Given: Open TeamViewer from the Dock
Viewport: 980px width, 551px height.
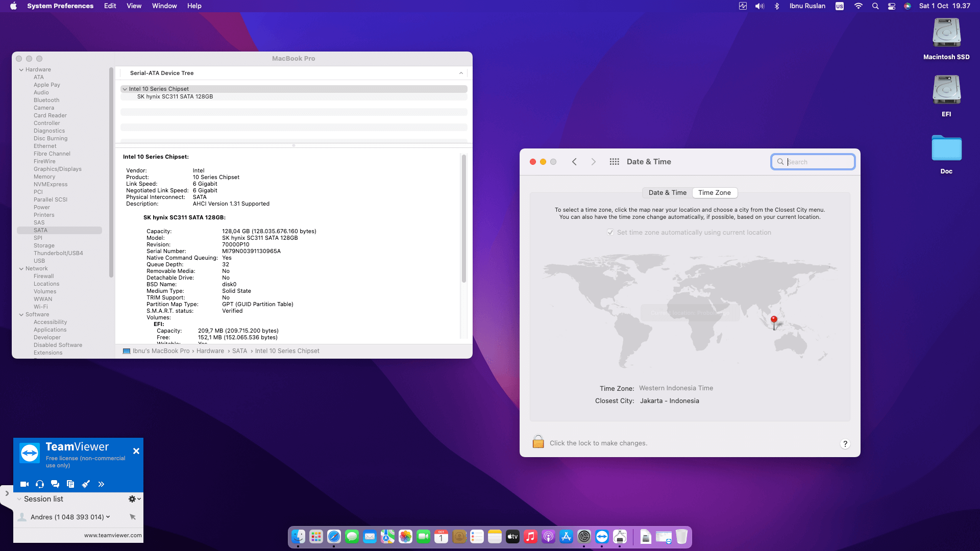Looking at the screenshot, I should (602, 537).
